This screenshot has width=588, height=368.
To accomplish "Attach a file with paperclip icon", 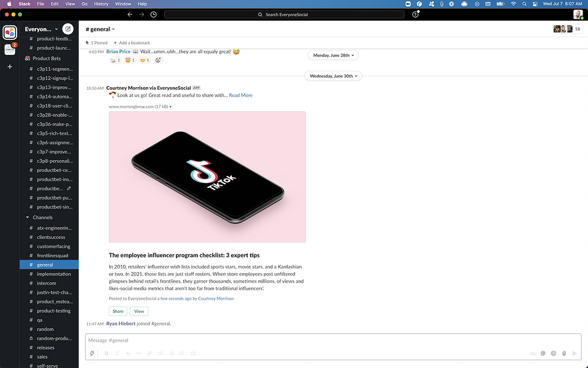I will 564,353.
